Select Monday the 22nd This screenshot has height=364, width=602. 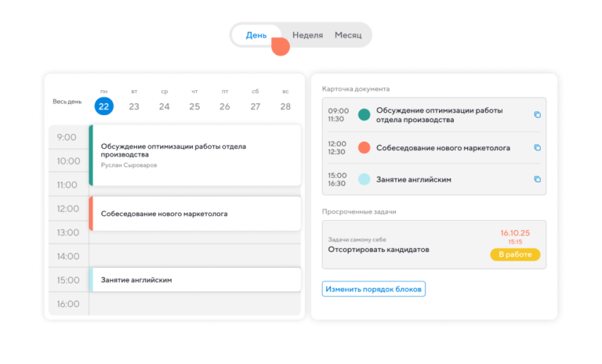(x=103, y=106)
